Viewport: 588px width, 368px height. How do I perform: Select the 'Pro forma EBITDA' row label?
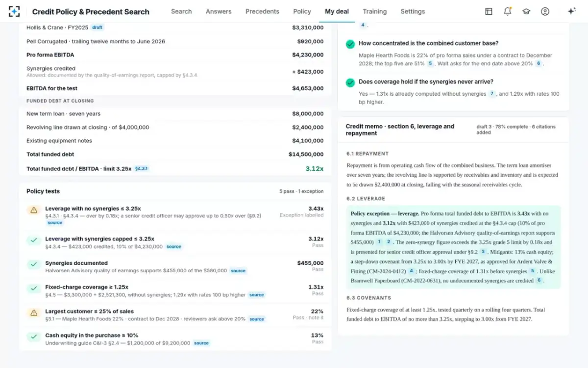50,55
